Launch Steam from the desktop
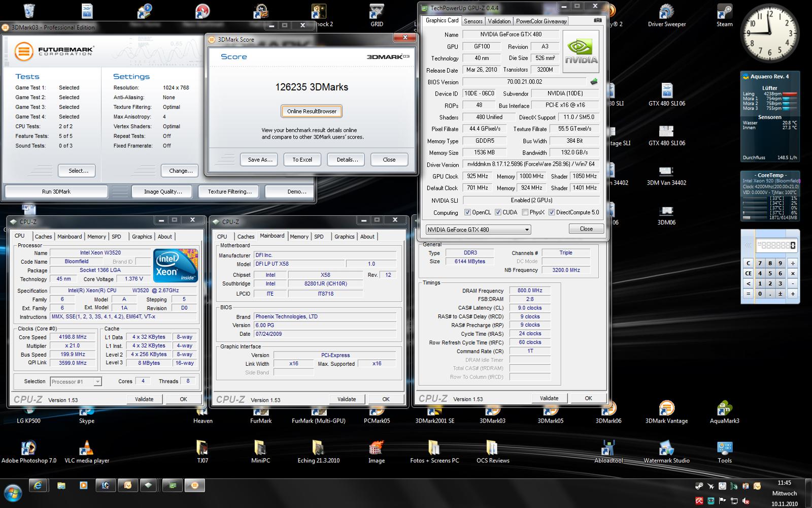Viewport: 812px width, 508px height. tap(724, 14)
